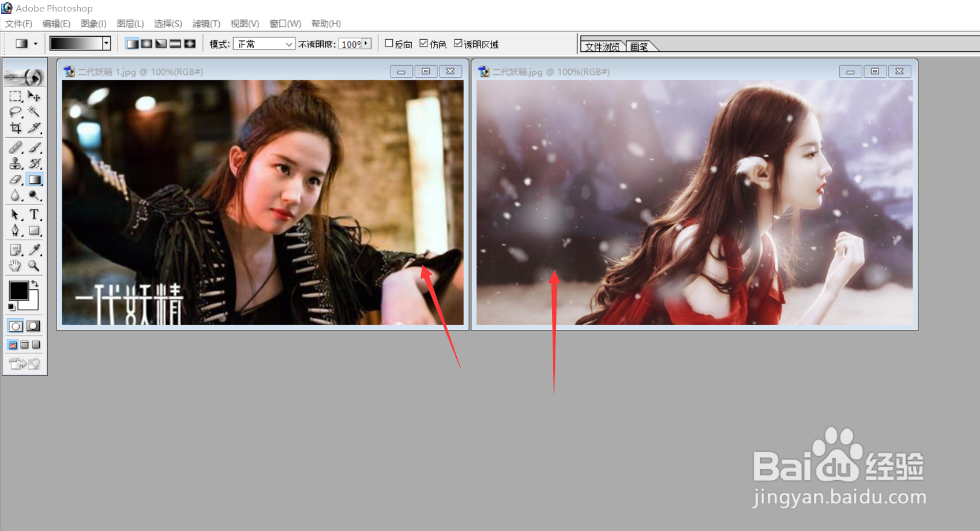Select the Rectangular Marquee tool

16,96
